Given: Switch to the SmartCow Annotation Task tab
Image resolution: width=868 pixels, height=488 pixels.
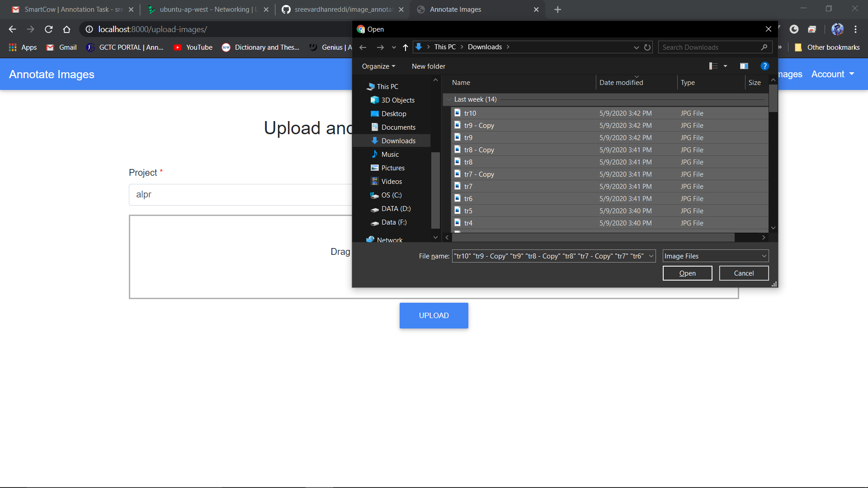Looking at the screenshot, I should tap(72, 9).
